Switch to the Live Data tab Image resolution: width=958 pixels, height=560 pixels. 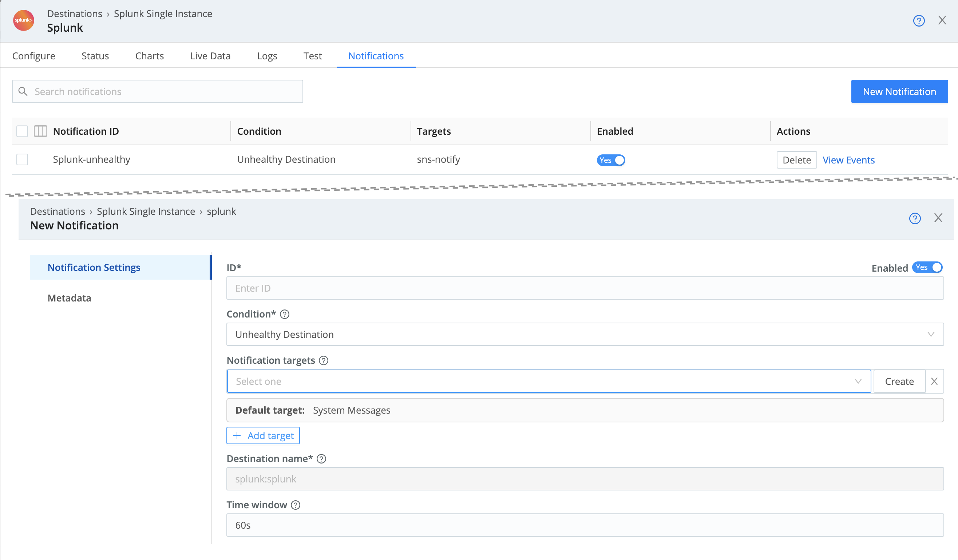tap(210, 55)
